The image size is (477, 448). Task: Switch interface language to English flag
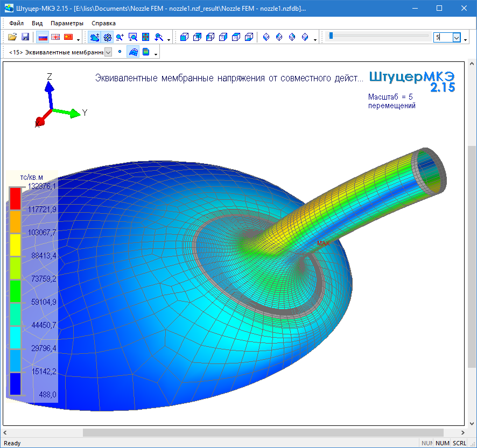tap(55, 37)
